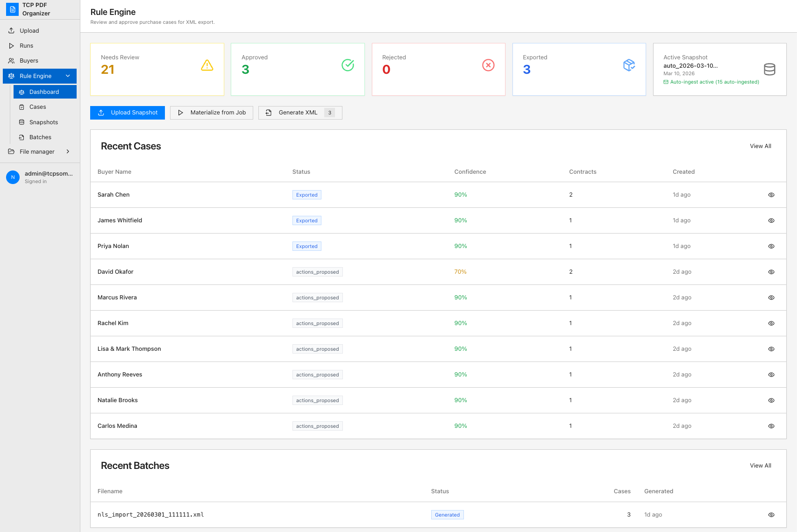Image resolution: width=797 pixels, height=532 pixels.
Task: Click Priya Nolan buyer name
Action: 113,246
